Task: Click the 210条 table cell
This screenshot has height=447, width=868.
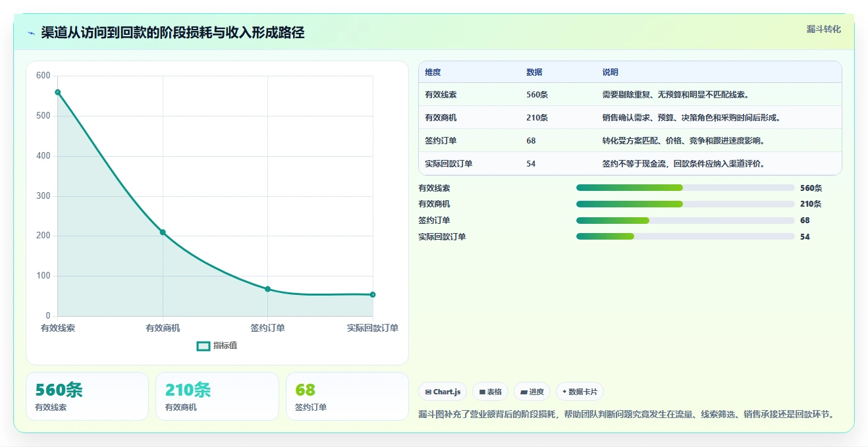Action: pos(537,118)
